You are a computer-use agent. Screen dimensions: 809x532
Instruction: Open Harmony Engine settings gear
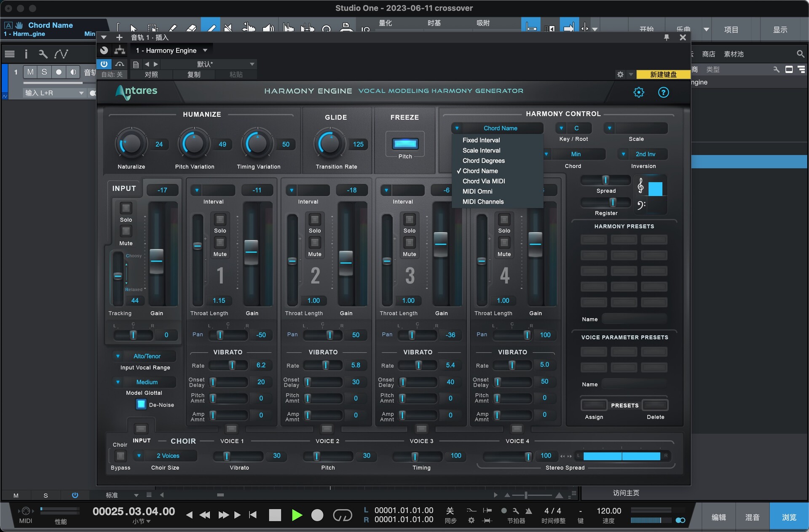(x=639, y=92)
